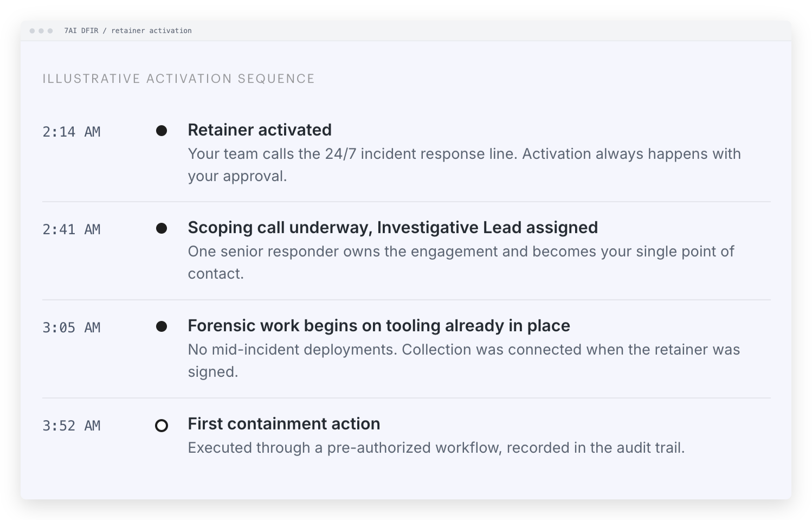
Task: Select the 3:52 AM timestamp
Action: point(72,426)
